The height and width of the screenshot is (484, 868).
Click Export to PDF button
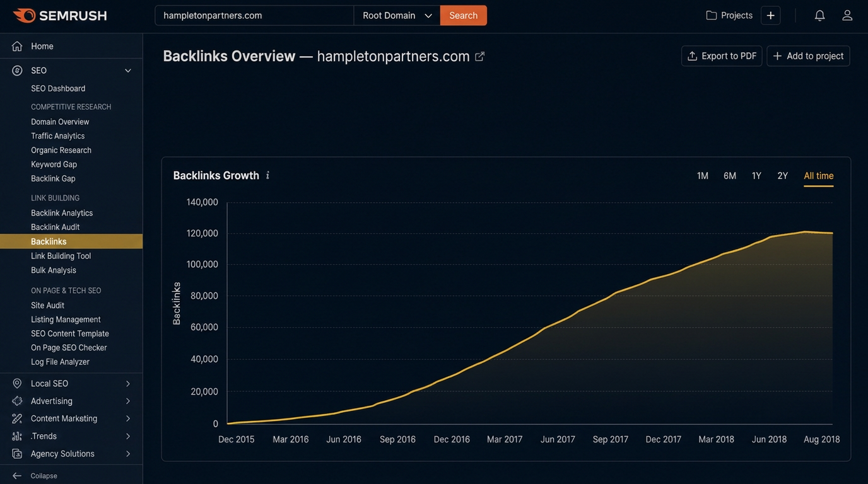coord(722,56)
